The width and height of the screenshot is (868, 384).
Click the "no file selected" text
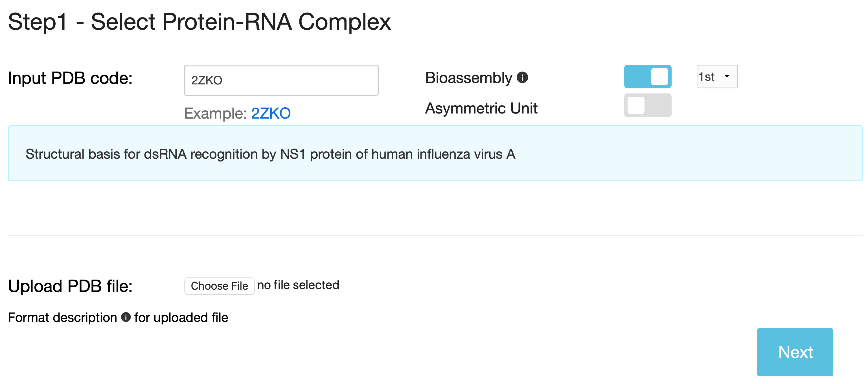click(x=298, y=285)
